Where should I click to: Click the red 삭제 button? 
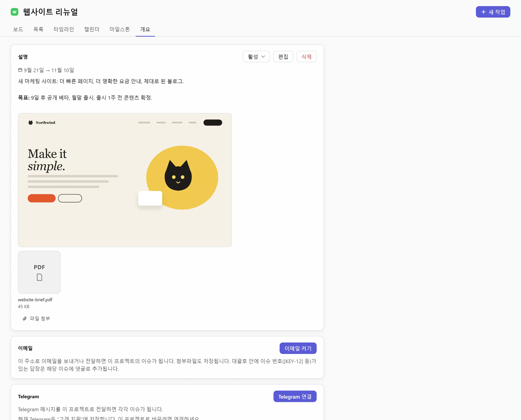tap(306, 57)
